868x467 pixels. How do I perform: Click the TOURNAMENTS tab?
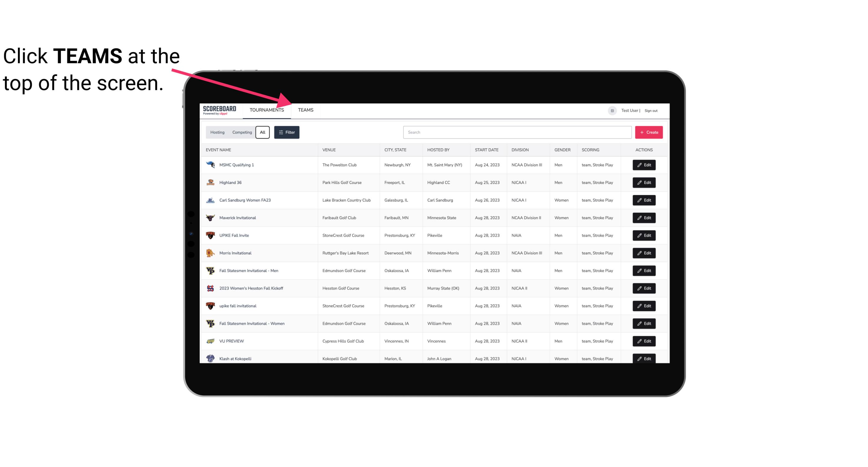pos(267,110)
